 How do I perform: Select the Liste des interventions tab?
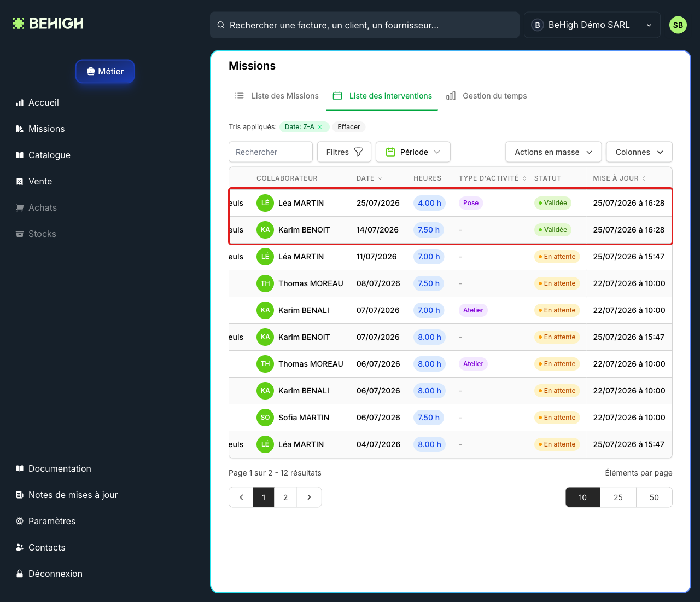click(382, 96)
